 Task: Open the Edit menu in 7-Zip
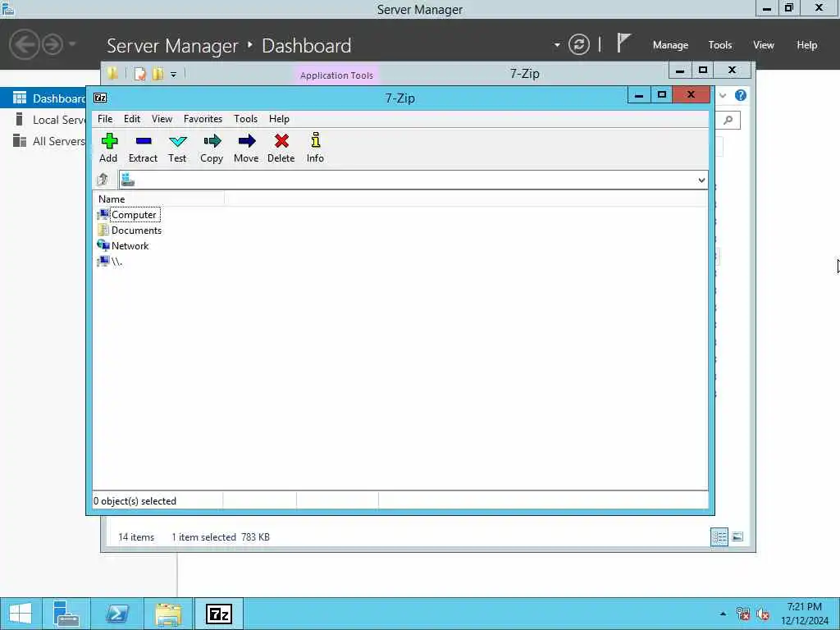pos(132,119)
